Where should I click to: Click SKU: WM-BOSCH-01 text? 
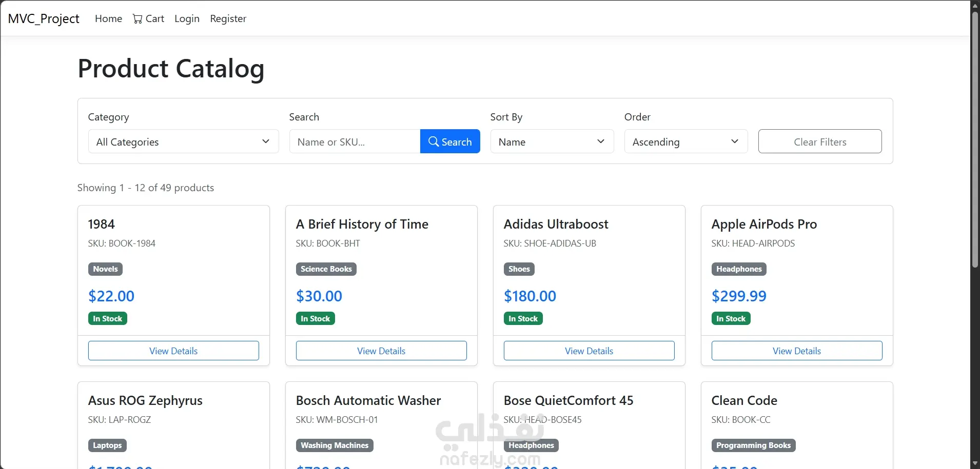click(337, 420)
